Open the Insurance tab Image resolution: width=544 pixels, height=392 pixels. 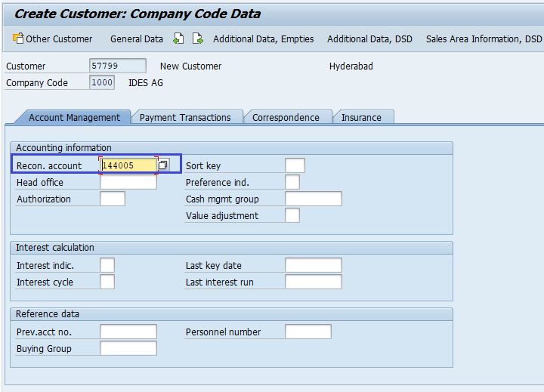pyautogui.click(x=361, y=117)
